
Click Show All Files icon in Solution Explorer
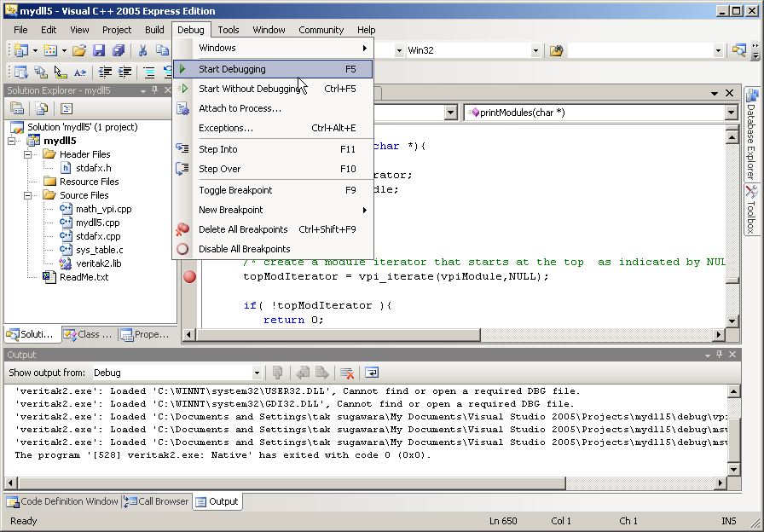pyautogui.click(x=43, y=108)
